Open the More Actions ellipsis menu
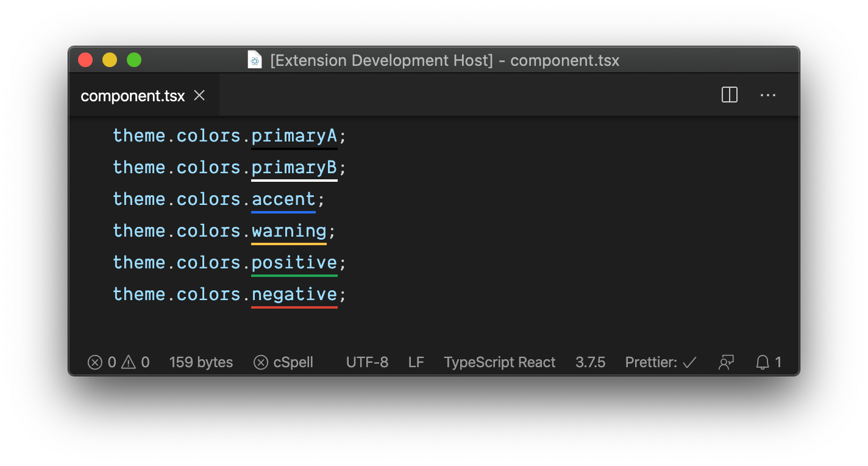Image resolution: width=868 pixels, height=466 pixels. [767, 95]
